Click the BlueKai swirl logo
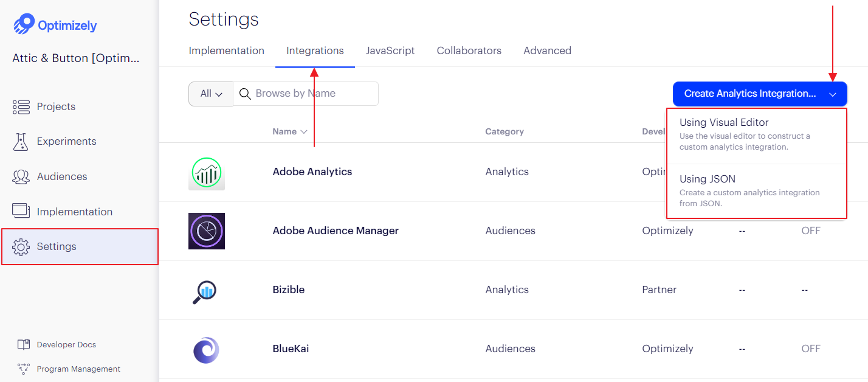The width and height of the screenshot is (868, 382). pyautogui.click(x=207, y=350)
